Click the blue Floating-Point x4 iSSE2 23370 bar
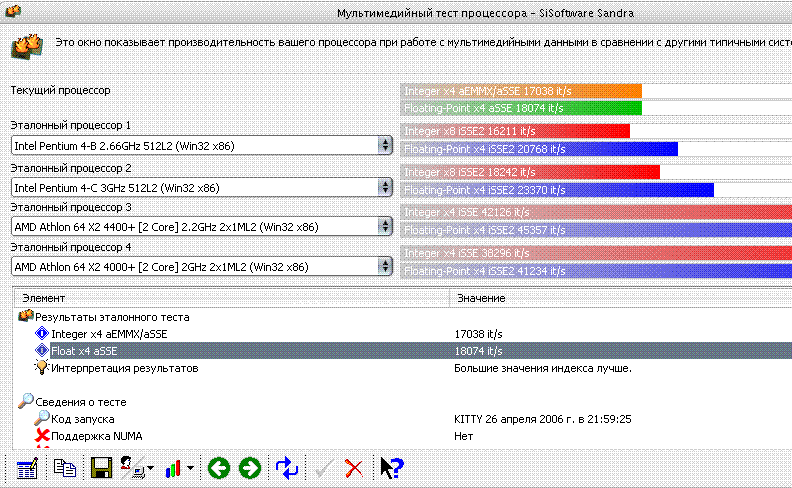 557,190
